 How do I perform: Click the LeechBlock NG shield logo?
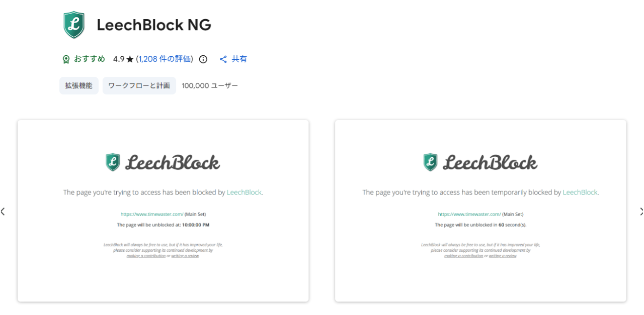point(73,24)
